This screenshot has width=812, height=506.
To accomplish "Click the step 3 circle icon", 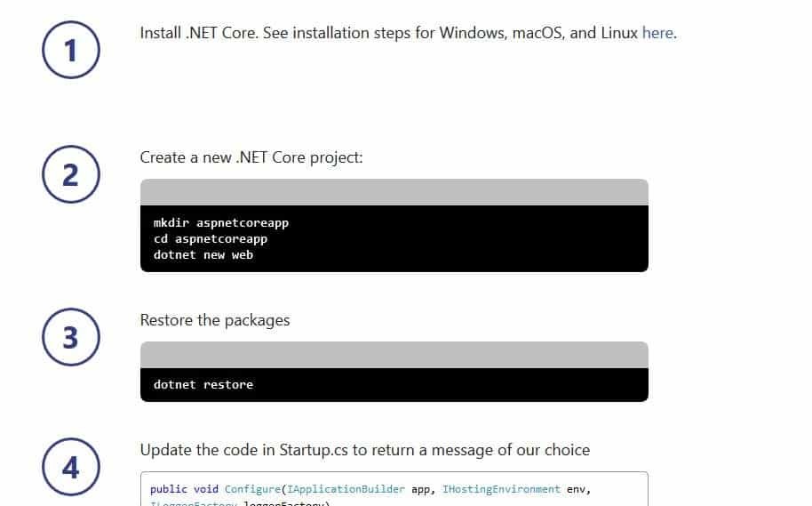I will [71, 338].
